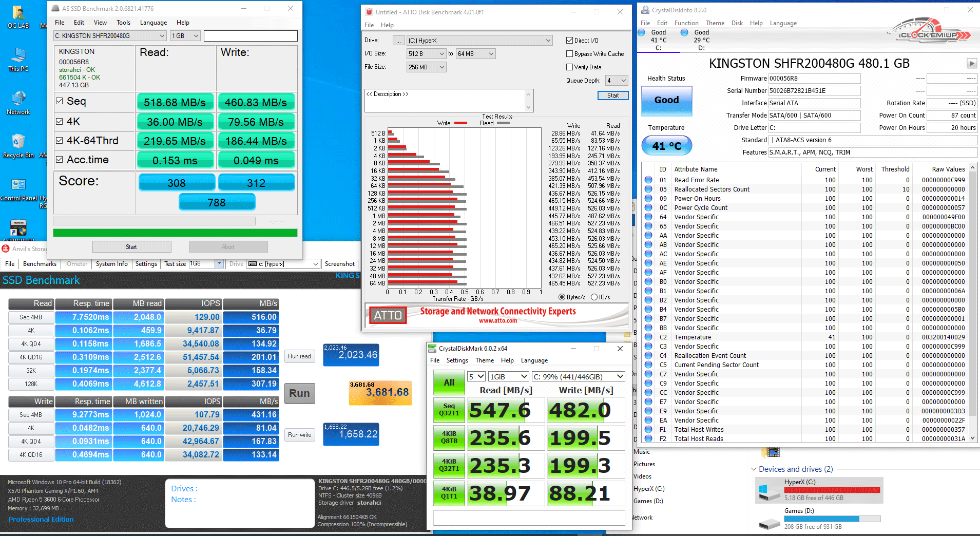980x536 pixels.
Task: Click the ATTO Description text field
Action: click(445, 101)
